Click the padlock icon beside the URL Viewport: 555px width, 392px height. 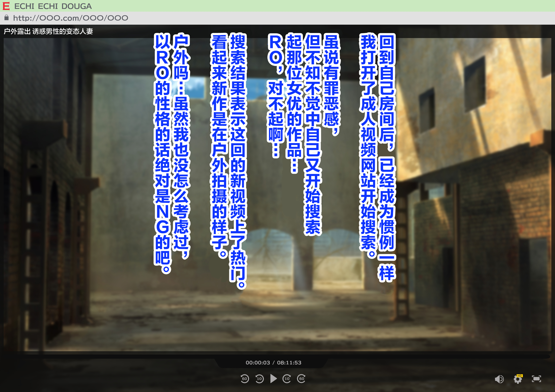(x=7, y=18)
